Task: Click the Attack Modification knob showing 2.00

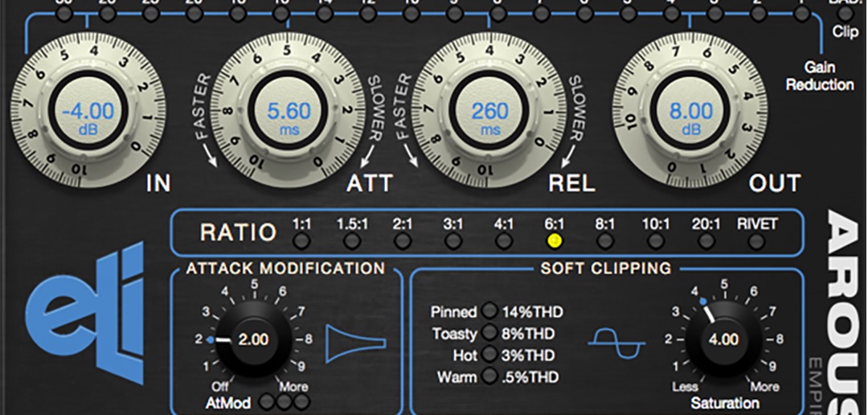Action: click(x=253, y=339)
